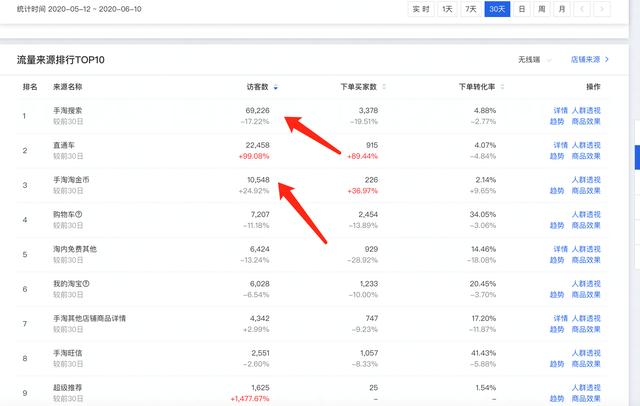This screenshot has height=406, width=640.
Task: Choose the 月 period tab
Action: [x=562, y=9]
